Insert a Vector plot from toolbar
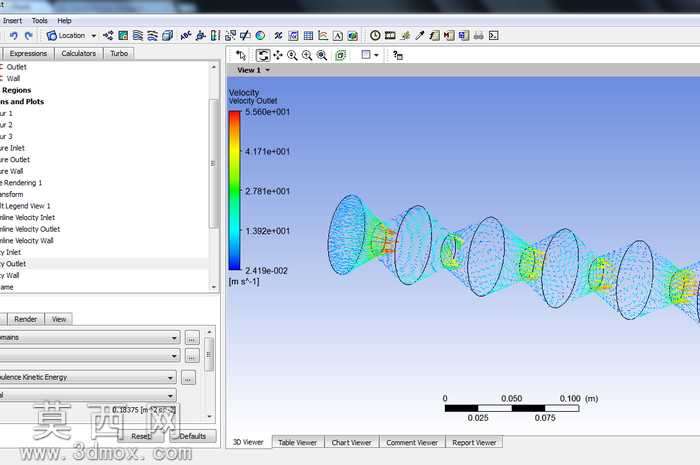Image resolution: width=700 pixels, height=465 pixels. 108,35
